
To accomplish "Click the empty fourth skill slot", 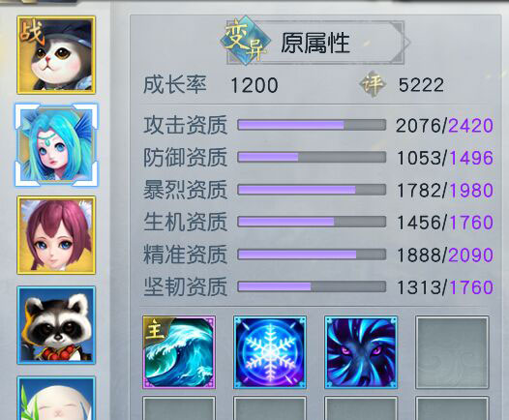I will coord(452,352).
